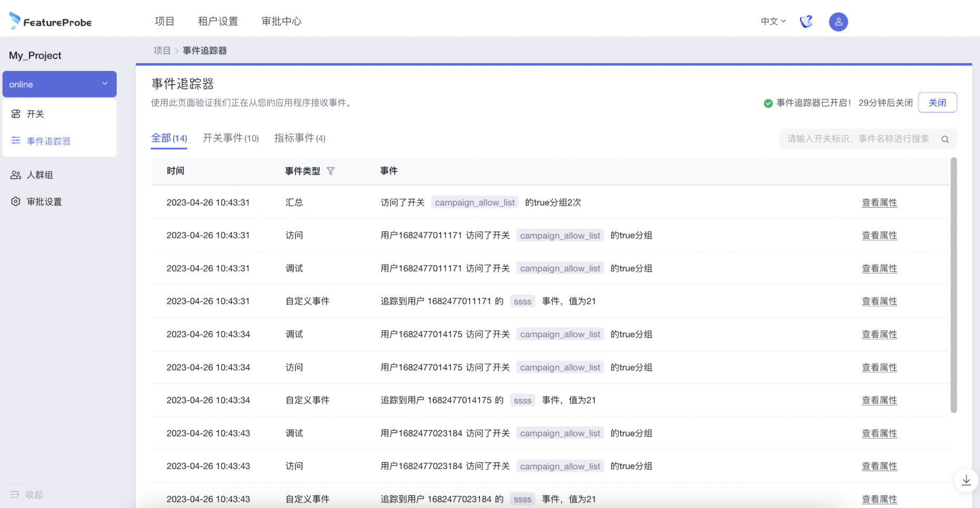The height and width of the screenshot is (508, 980).
Task: Open 审批设置 approval settings in sidebar
Action: click(x=44, y=202)
